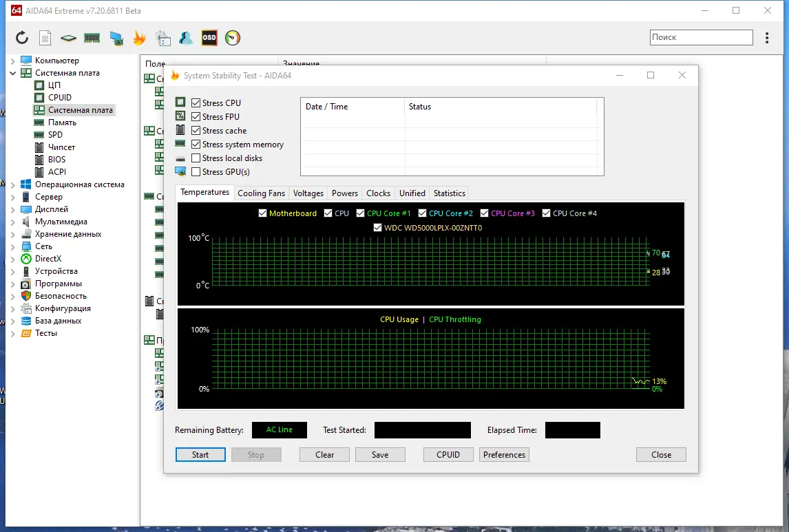Click the user/support person icon
This screenshot has width=789, height=532.
point(186,38)
